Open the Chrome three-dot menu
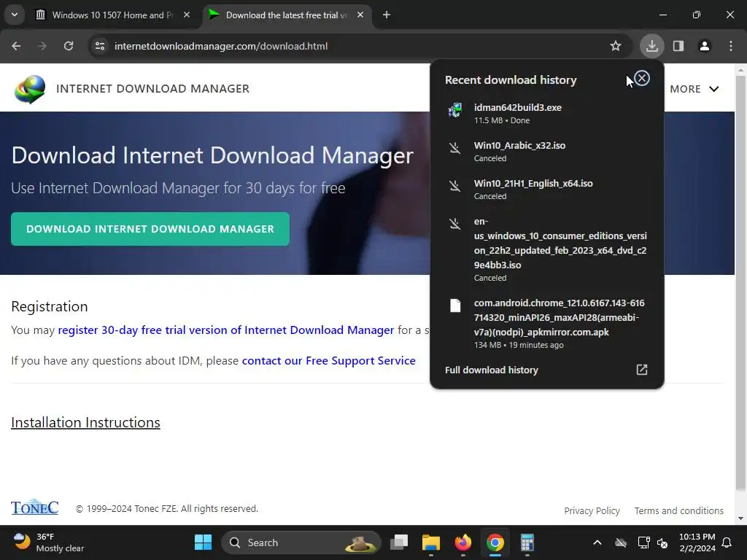This screenshot has height=560, width=747. click(731, 46)
